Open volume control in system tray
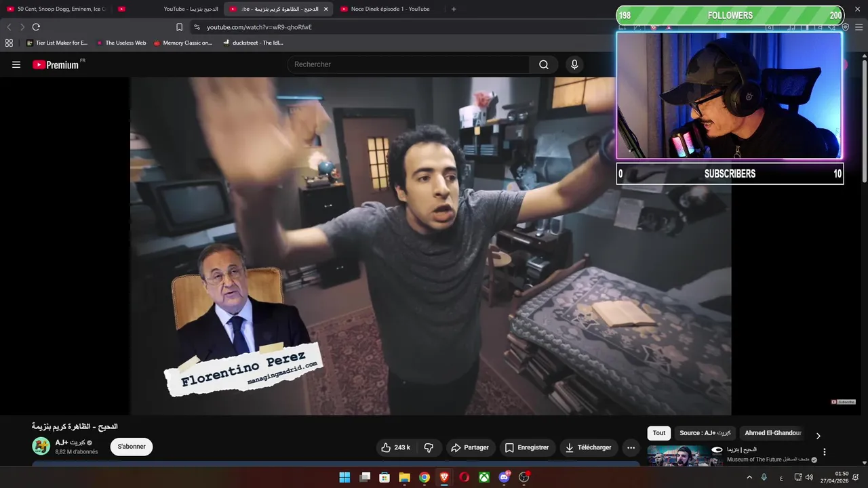 coord(809,477)
